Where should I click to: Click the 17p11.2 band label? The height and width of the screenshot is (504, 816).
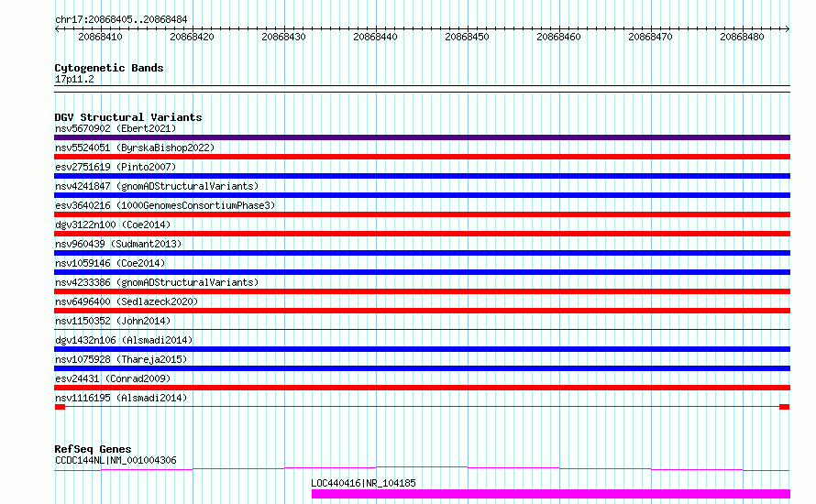coord(74,79)
